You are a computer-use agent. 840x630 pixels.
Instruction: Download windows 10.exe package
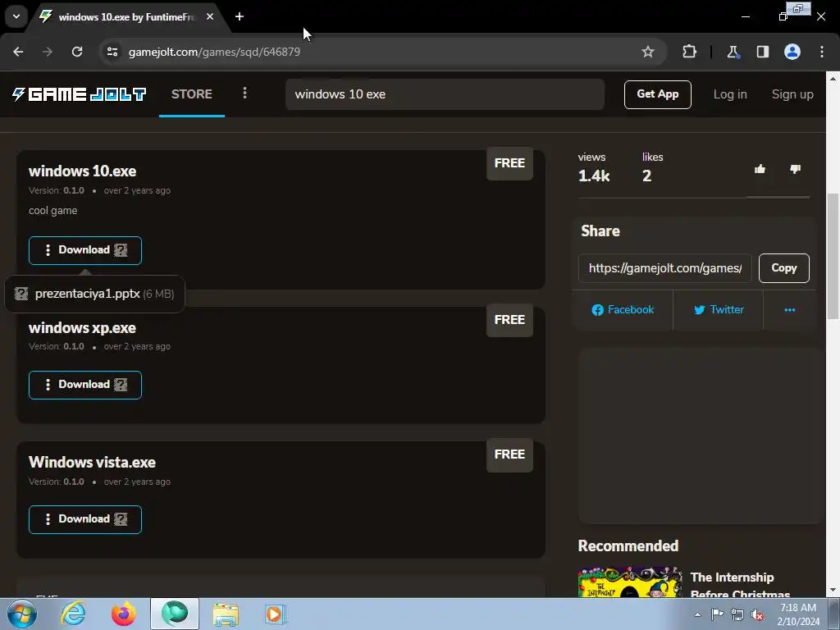(x=85, y=250)
